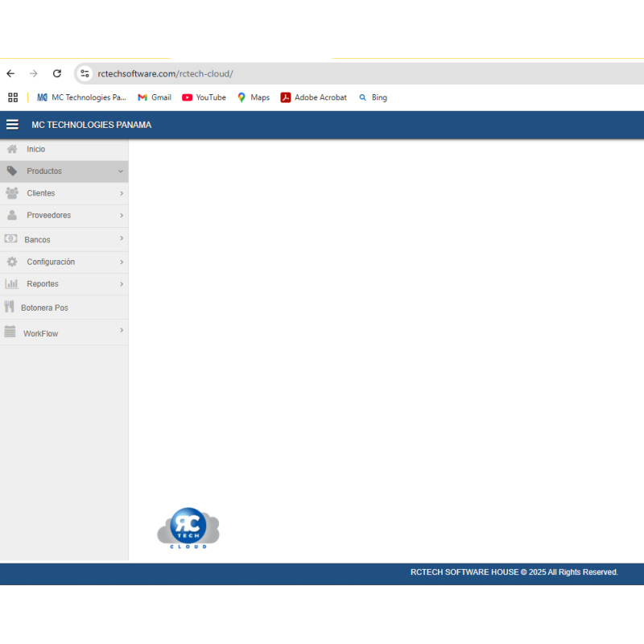Open the Maps bookmark label
The image size is (644, 644).
(x=260, y=97)
